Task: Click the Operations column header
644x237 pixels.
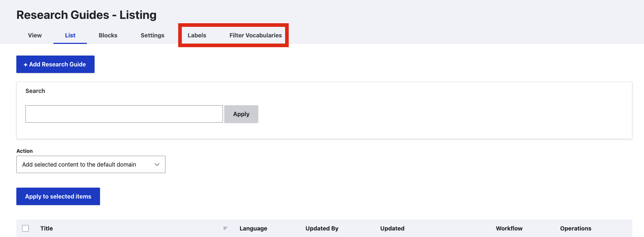Action: pos(576,228)
